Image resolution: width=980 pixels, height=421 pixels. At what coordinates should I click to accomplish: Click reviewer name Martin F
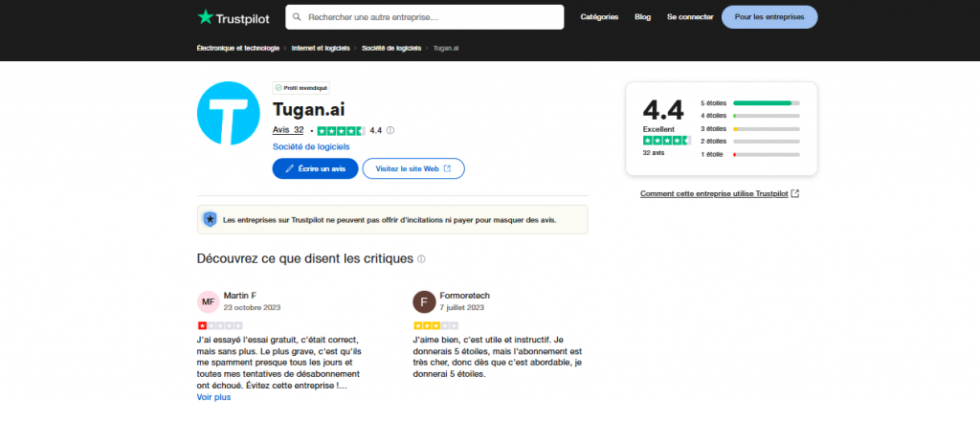pyautogui.click(x=240, y=296)
